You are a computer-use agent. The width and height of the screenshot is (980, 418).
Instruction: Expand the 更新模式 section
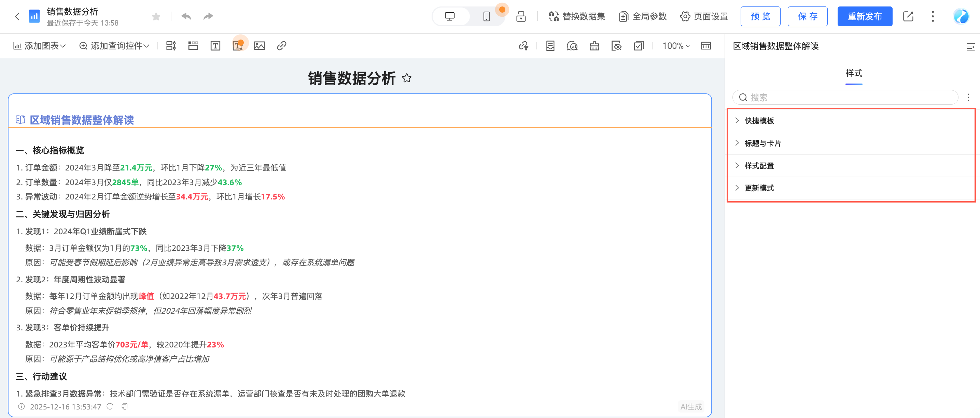pos(759,188)
